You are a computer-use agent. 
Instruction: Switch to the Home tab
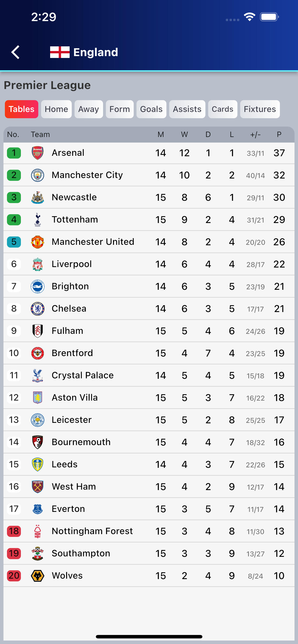click(x=56, y=109)
